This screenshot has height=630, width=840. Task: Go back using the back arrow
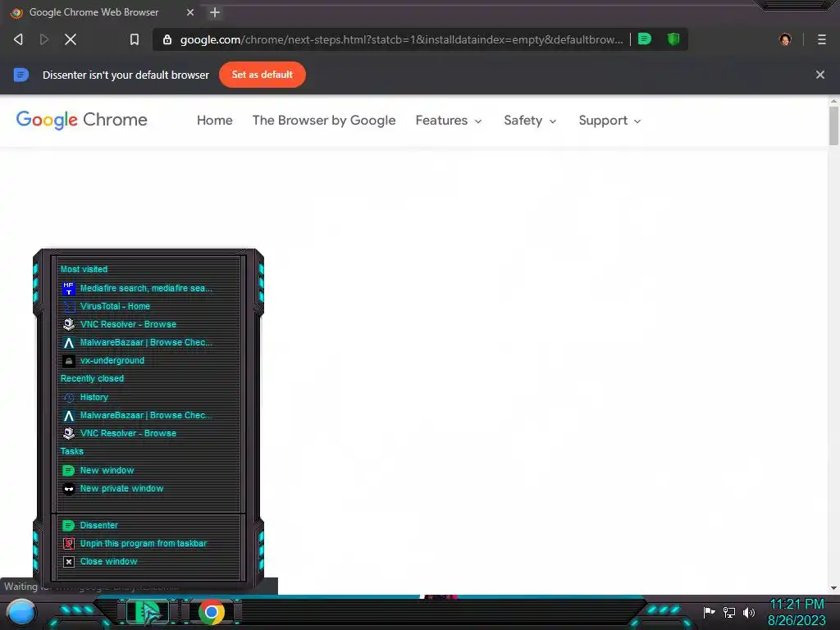pyautogui.click(x=18, y=39)
